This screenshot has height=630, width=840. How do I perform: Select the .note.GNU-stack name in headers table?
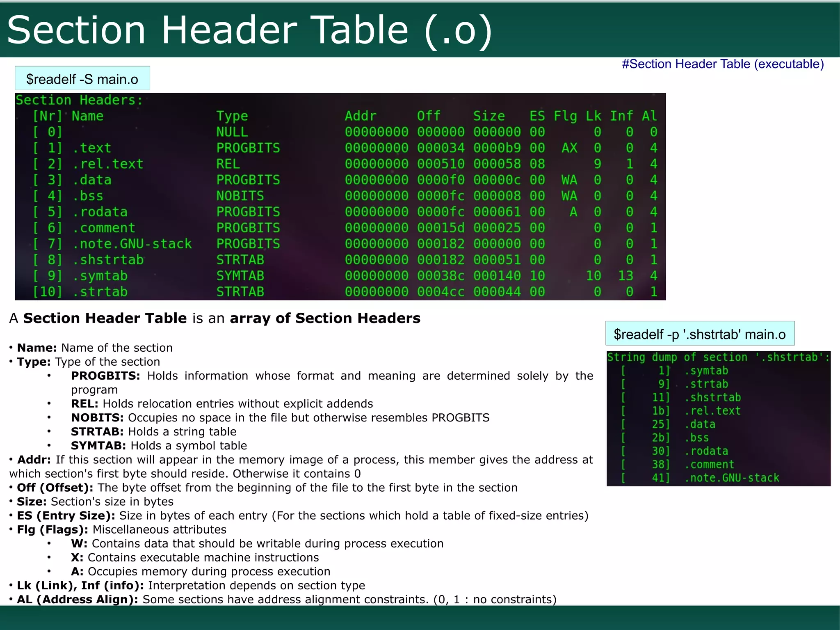132,244
